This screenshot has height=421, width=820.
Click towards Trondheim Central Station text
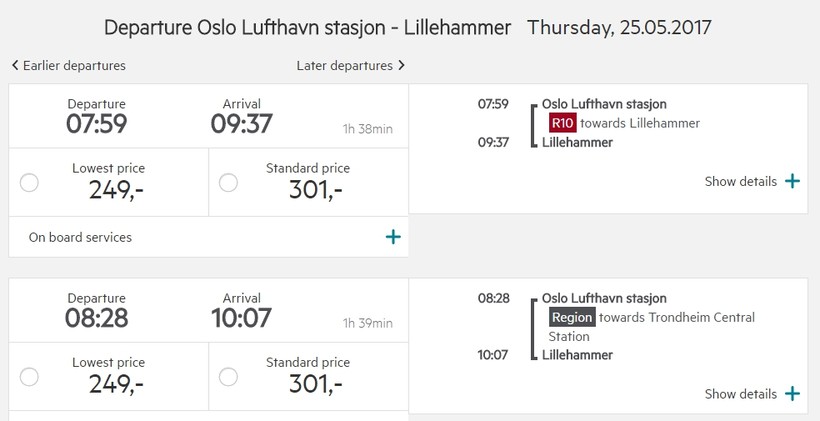tap(676, 317)
